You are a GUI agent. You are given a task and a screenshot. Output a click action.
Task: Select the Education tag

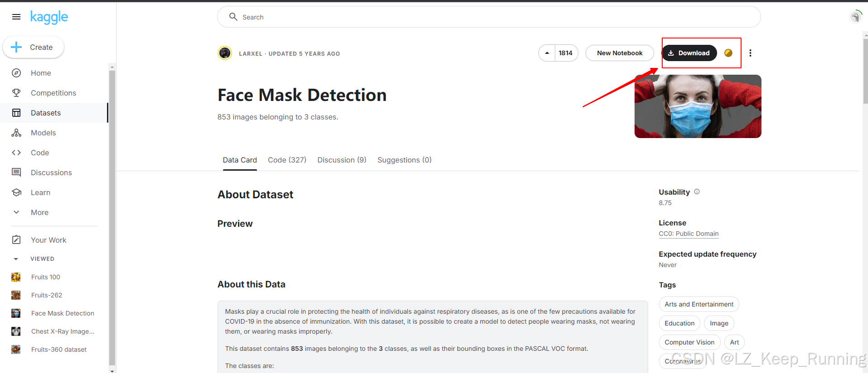pyautogui.click(x=679, y=323)
